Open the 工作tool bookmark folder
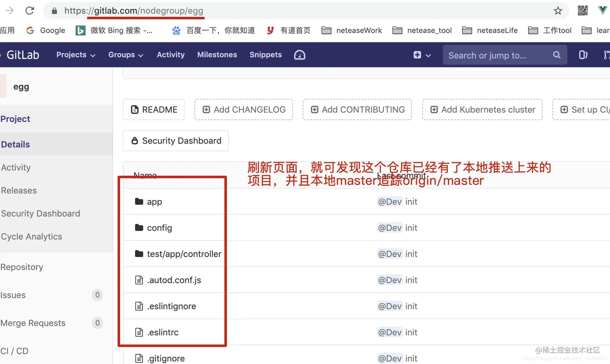 [x=550, y=30]
